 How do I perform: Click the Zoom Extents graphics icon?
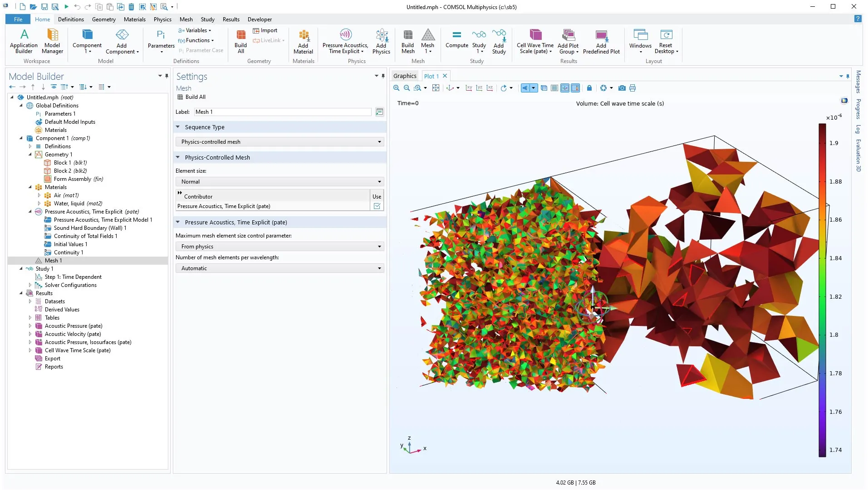436,88
